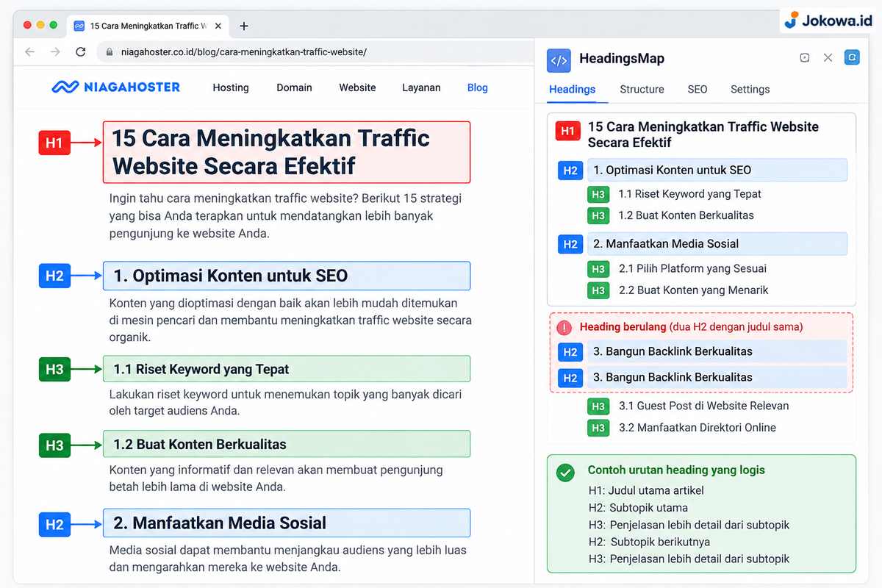
Task: Click the small square icon in HeadingsMap header
Action: pyautogui.click(x=805, y=58)
